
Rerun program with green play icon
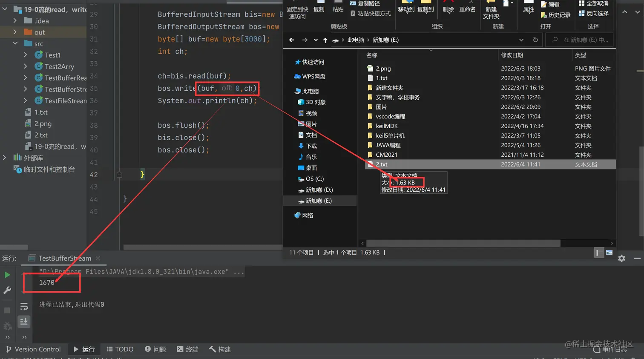tap(7, 275)
